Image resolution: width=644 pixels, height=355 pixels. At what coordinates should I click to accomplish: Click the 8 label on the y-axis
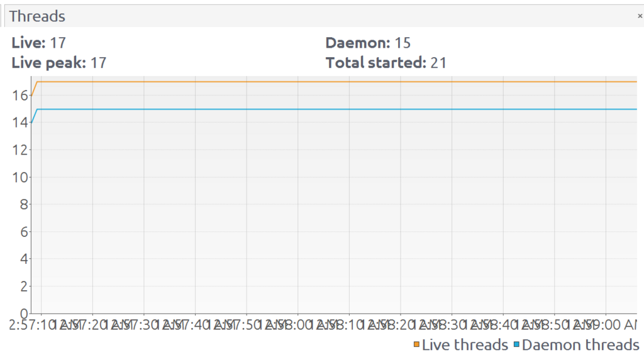point(24,204)
